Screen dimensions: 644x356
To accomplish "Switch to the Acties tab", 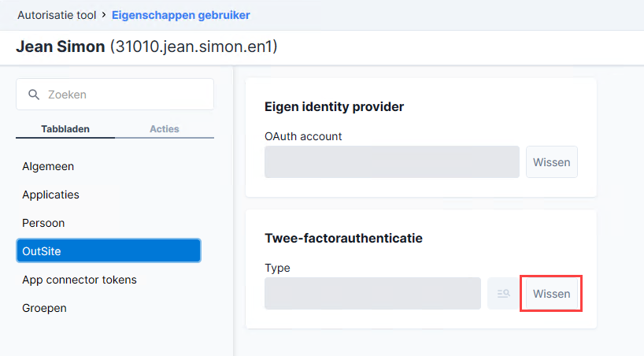I will click(165, 129).
